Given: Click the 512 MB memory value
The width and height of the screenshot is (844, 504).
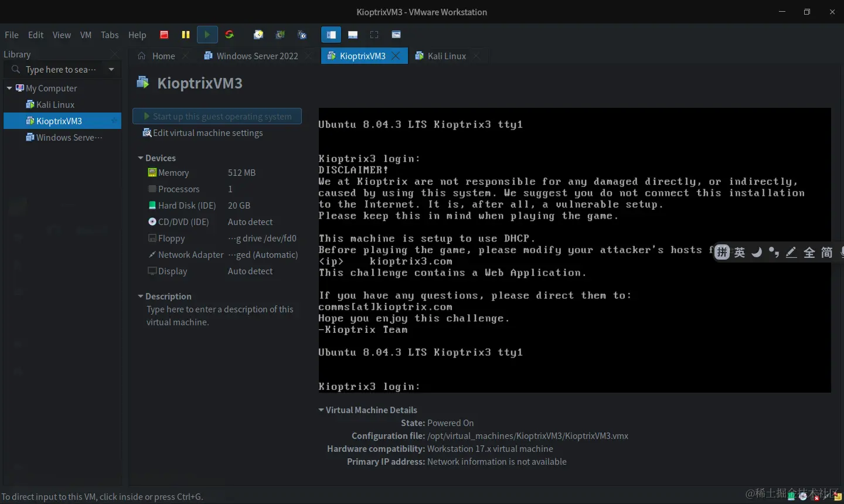Looking at the screenshot, I should 241,173.
